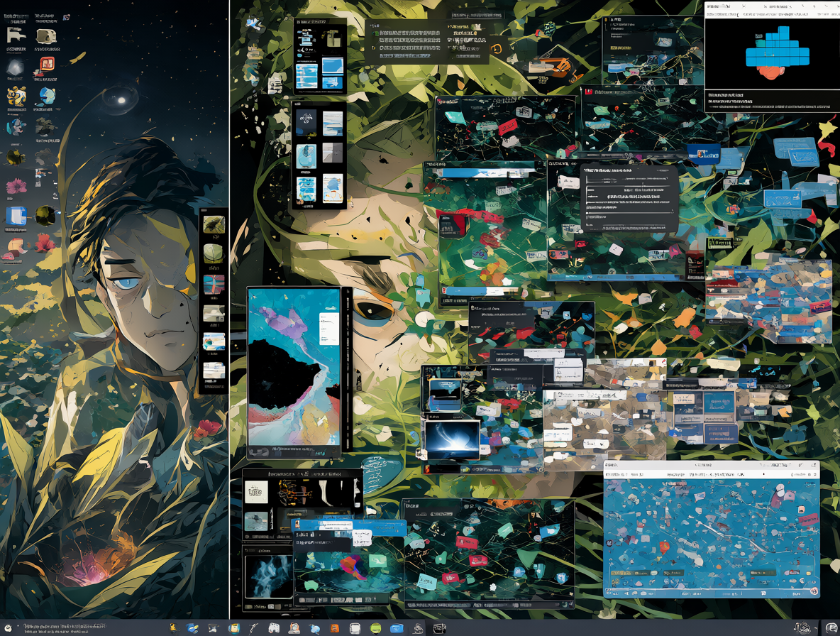Open the faucet-shaped beige desktop icon
The image size is (840, 636).
pos(16,35)
